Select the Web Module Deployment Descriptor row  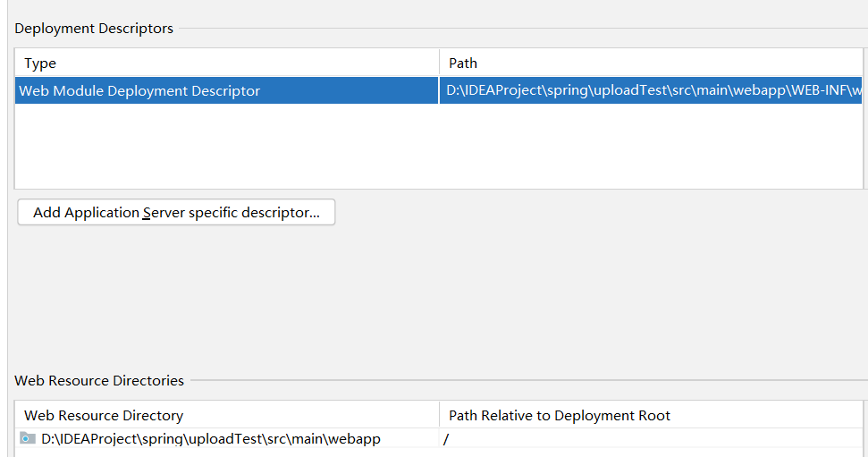(139, 91)
